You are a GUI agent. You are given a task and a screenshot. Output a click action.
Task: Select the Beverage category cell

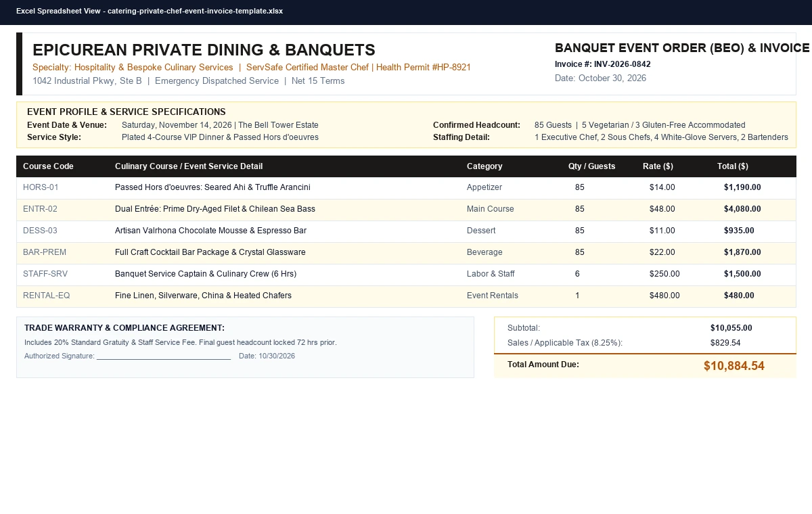484,252
